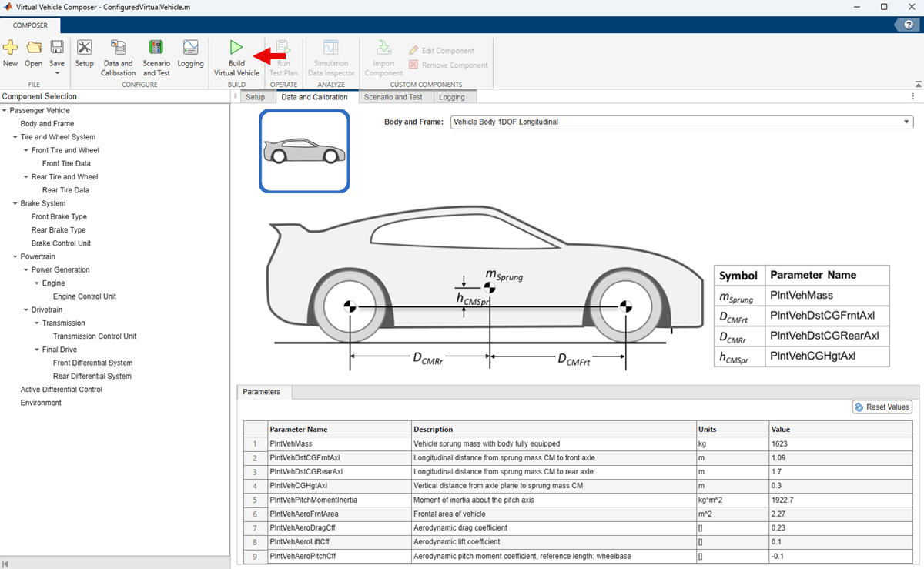Collapse Rear Tire and Wheel node
924x569 pixels.
click(26, 176)
